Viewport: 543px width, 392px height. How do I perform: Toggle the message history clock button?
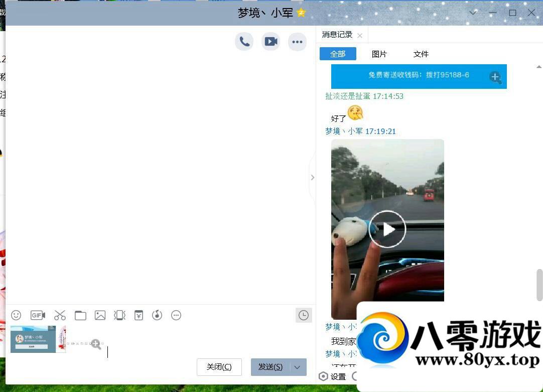click(304, 315)
